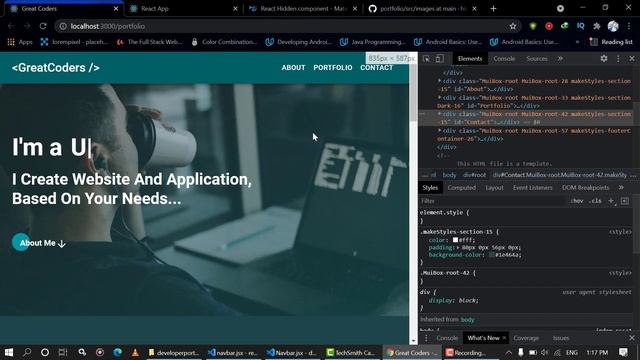Open the Event Listeners pane tab
Image resolution: width=640 pixels, height=360 pixels.
point(532,187)
